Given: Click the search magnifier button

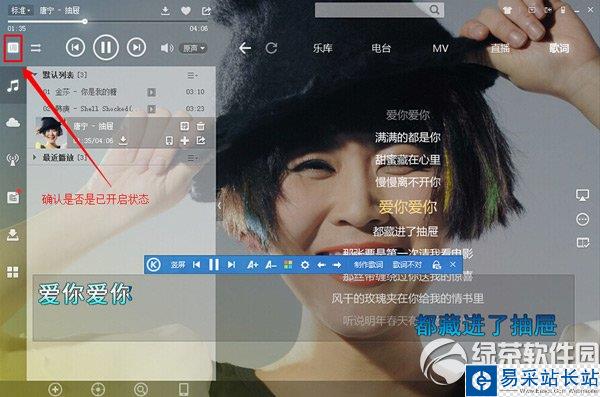Looking at the screenshot, I should pos(434,10).
